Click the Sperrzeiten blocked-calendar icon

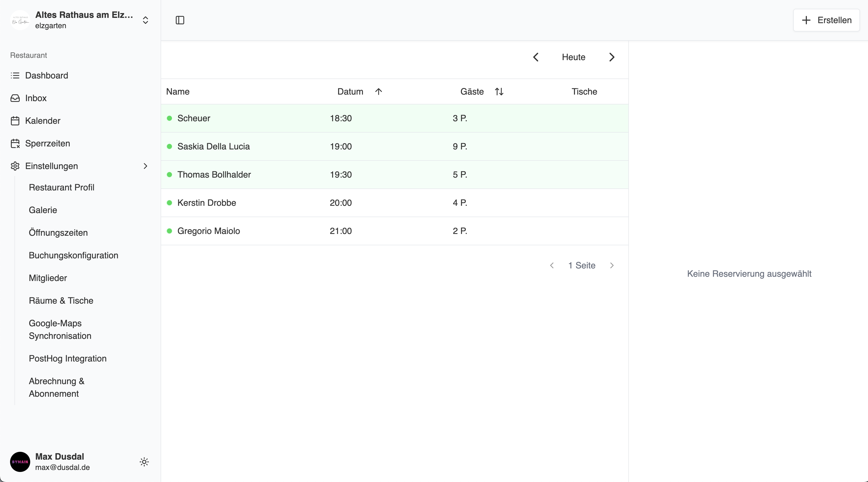click(x=15, y=143)
